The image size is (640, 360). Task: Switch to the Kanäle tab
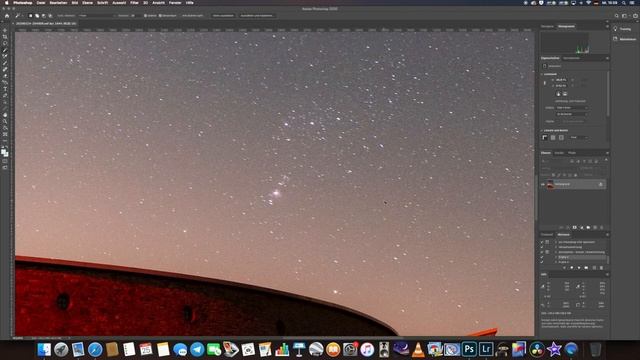point(559,153)
